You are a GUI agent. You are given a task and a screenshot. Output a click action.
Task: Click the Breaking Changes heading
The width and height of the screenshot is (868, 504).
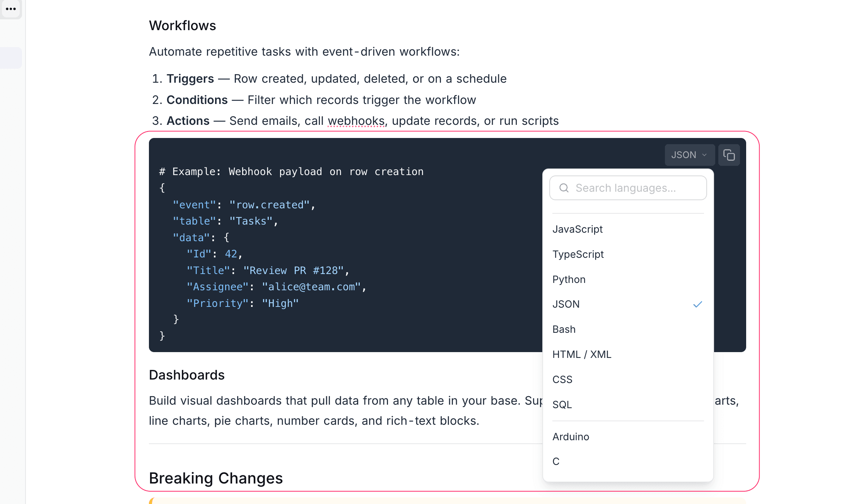(216, 478)
